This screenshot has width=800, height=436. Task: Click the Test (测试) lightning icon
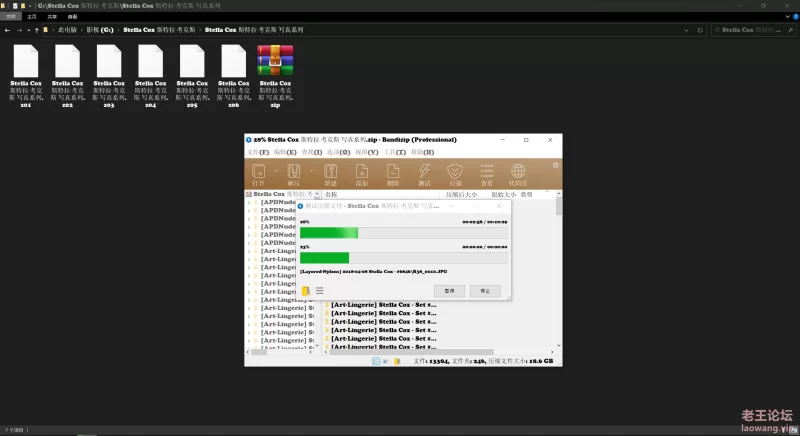pyautogui.click(x=424, y=174)
